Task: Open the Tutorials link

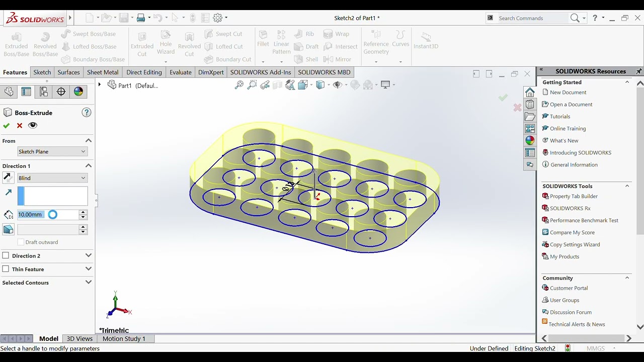Action: 560,117
